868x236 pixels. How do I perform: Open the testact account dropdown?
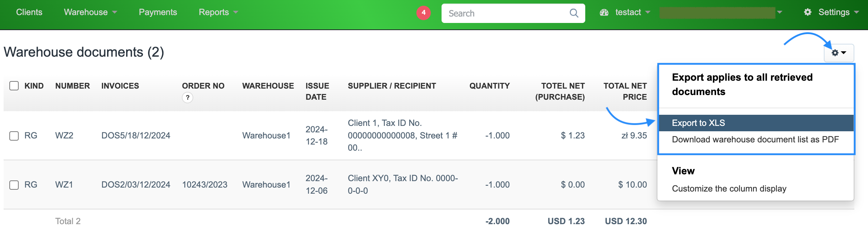pos(632,12)
